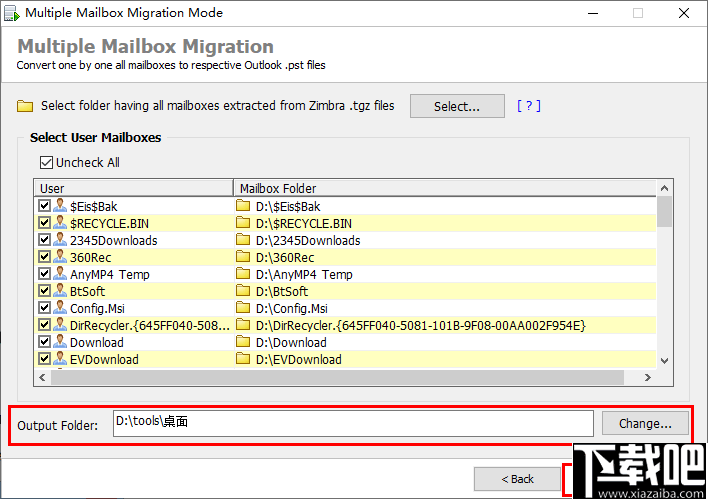Click the user icon beside 360Rec

[60, 256]
